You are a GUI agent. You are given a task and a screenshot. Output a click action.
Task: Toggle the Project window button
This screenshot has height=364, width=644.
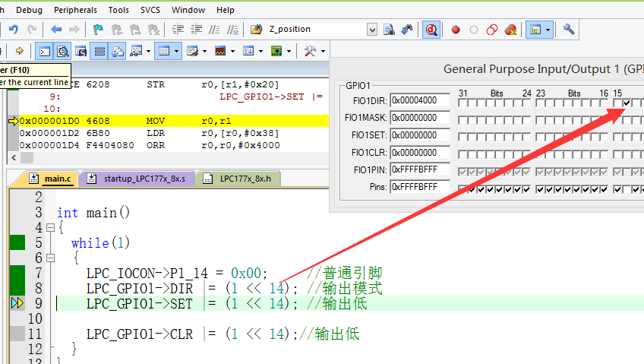[535, 30]
